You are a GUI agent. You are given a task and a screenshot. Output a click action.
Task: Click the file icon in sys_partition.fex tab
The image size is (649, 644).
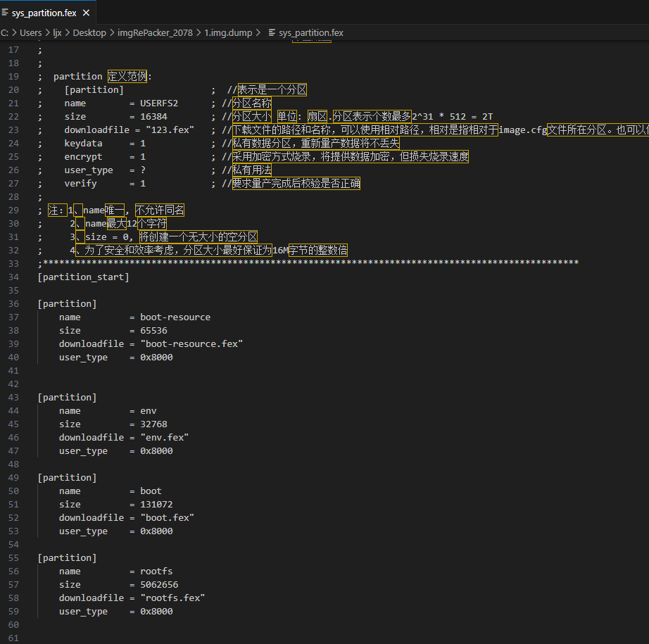click(5, 13)
